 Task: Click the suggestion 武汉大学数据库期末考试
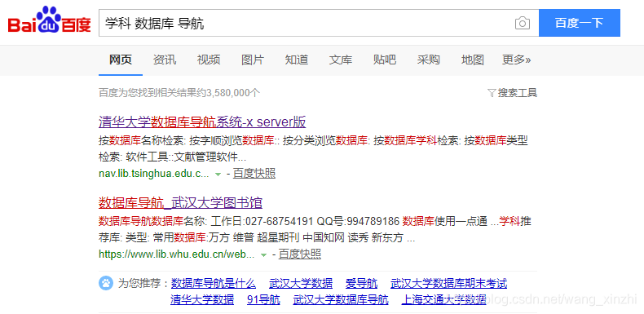point(448,283)
